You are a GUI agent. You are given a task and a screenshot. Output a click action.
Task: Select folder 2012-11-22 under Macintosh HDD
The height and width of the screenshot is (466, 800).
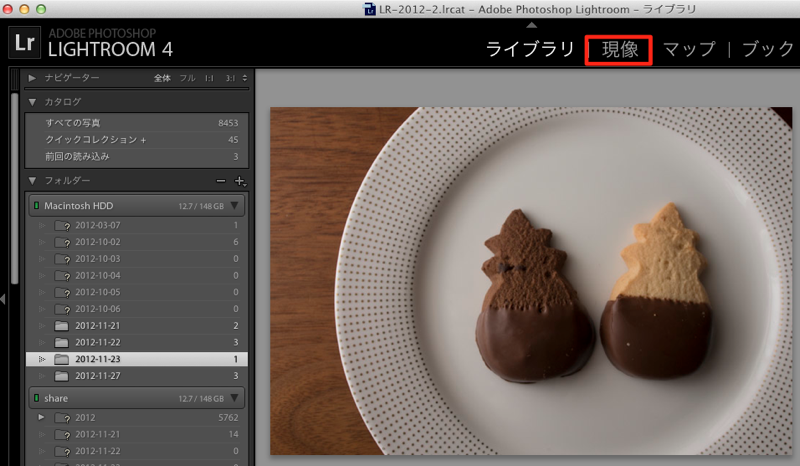tap(137, 342)
